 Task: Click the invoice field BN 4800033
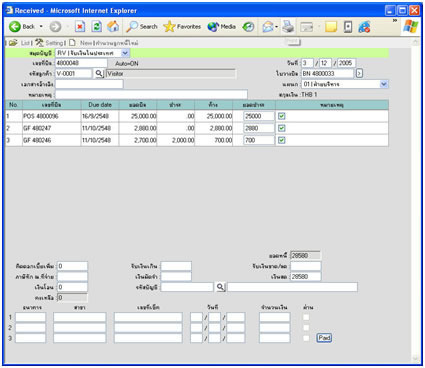click(x=327, y=73)
